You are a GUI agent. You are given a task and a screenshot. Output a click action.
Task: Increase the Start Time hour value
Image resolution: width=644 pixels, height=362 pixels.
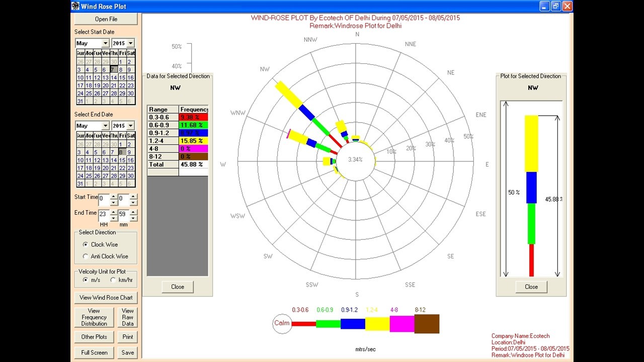click(x=114, y=196)
